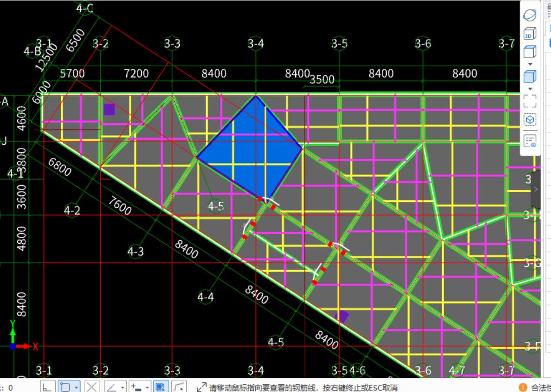551x392 pixels.
Task: Toggle the orthogonal mode corner icon
Action: point(47,387)
